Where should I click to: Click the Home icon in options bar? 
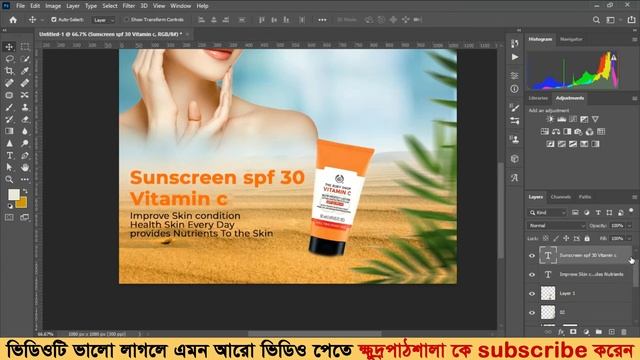(13, 20)
